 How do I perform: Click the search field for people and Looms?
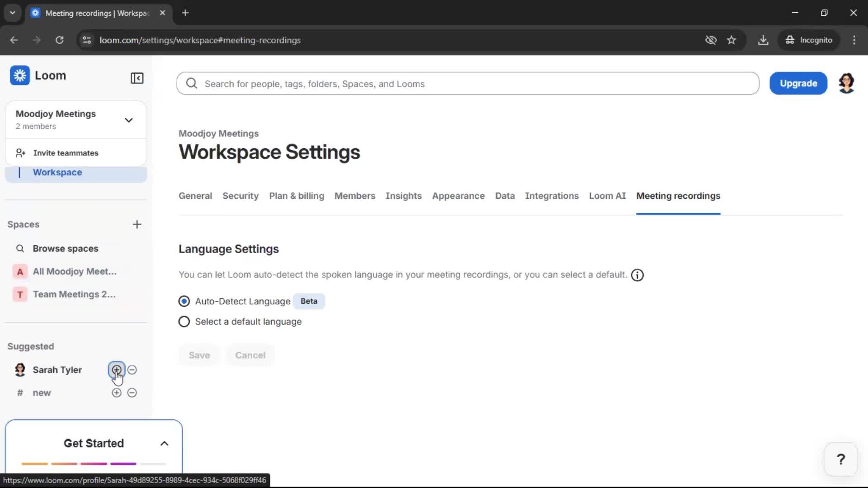click(x=407, y=84)
